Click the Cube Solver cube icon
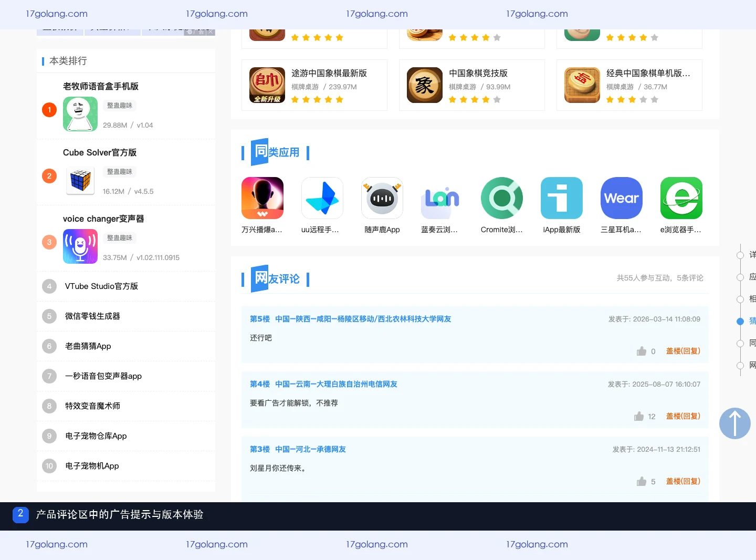The image size is (756, 560). tap(80, 180)
